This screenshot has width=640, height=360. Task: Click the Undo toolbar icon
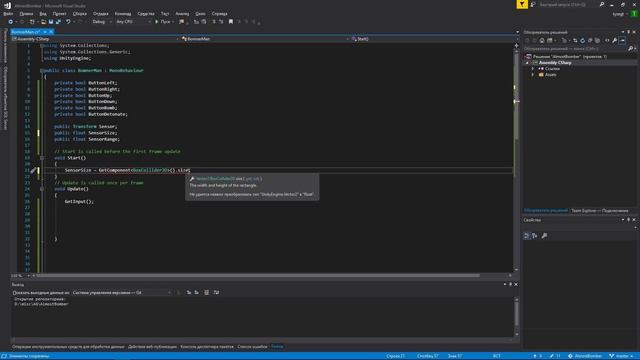click(68, 22)
